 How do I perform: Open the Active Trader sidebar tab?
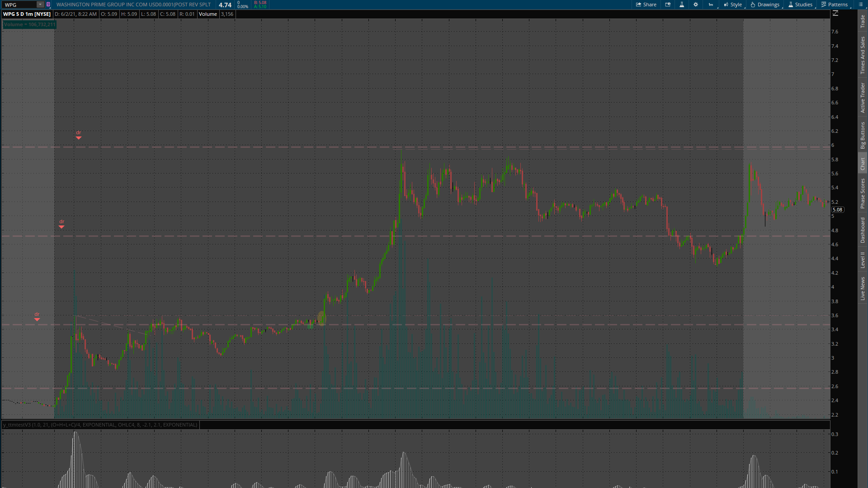[863, 98]
